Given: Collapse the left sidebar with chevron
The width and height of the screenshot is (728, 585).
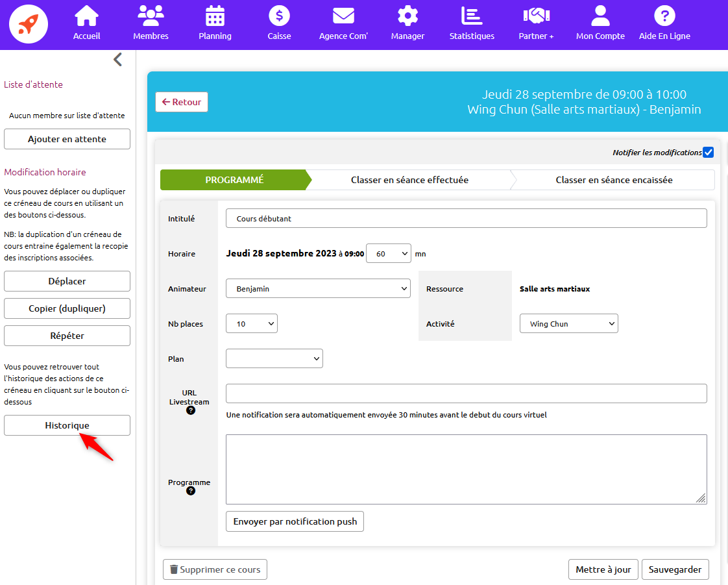Looking at the screenshot, I should pyautogui.click(x=118, y=60).
